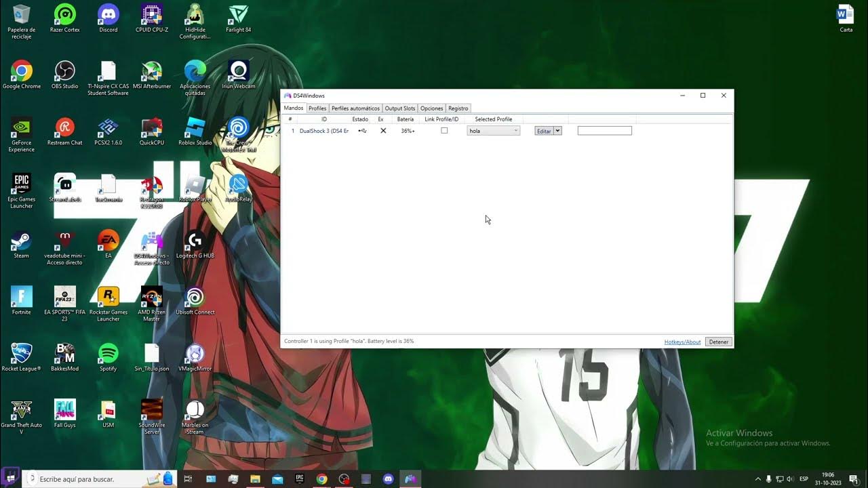Click the X icon in the Ex column
This screenshot has width=868, height=488.
pos(383,131)
